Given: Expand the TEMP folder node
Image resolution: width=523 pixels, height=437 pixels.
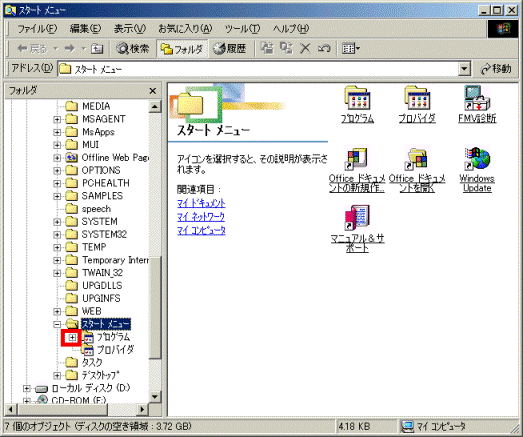Looking at the screenshot, I should [x=57, y=248].
